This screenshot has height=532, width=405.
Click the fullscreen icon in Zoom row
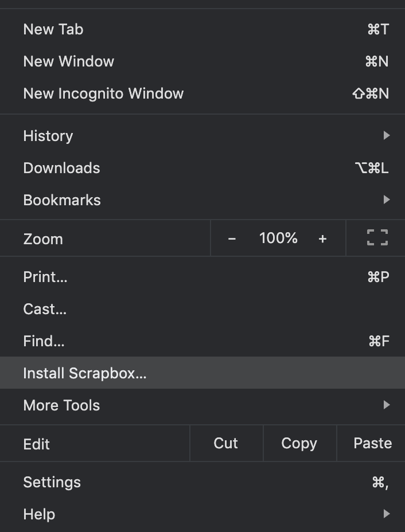coord(377,238)
